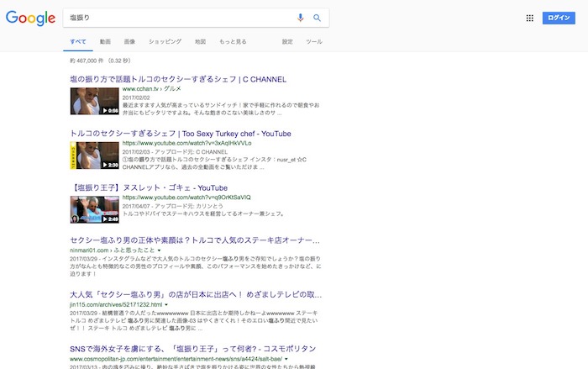Expand the もっと見る menu
The height and width of the screenshot is (369, 588).
(233, 41)
